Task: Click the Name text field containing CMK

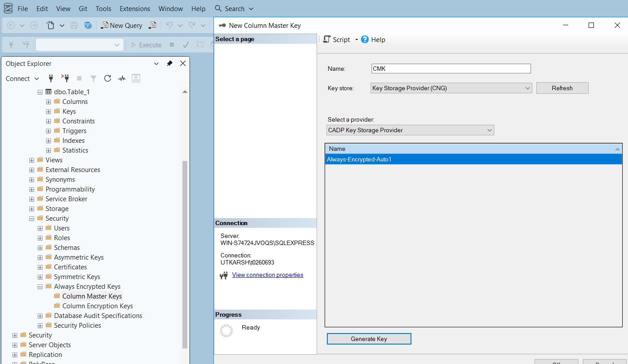Action: tap(451, 69)
